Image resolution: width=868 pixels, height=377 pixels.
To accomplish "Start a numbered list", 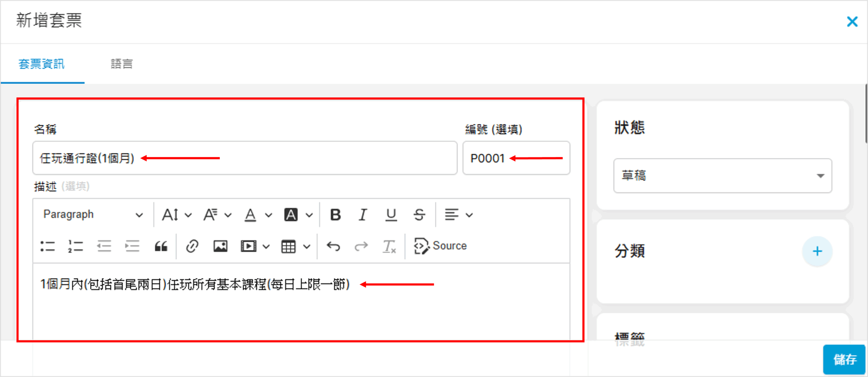I will pyautogui.click(x=75, y=246).
